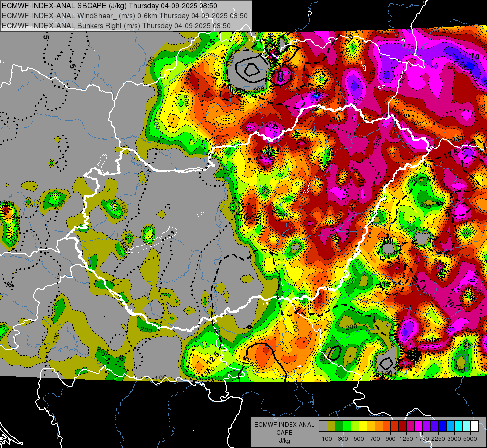Click the legend value 3000
Image resolution: width=487 pixels, height=448 pixels.
[454, 439]
